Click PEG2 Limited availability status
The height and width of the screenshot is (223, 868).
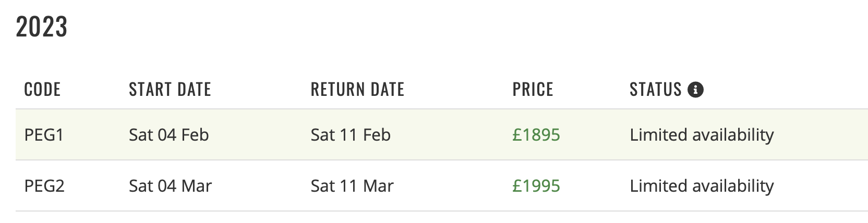pyautogui.click(x=702, y=187)
